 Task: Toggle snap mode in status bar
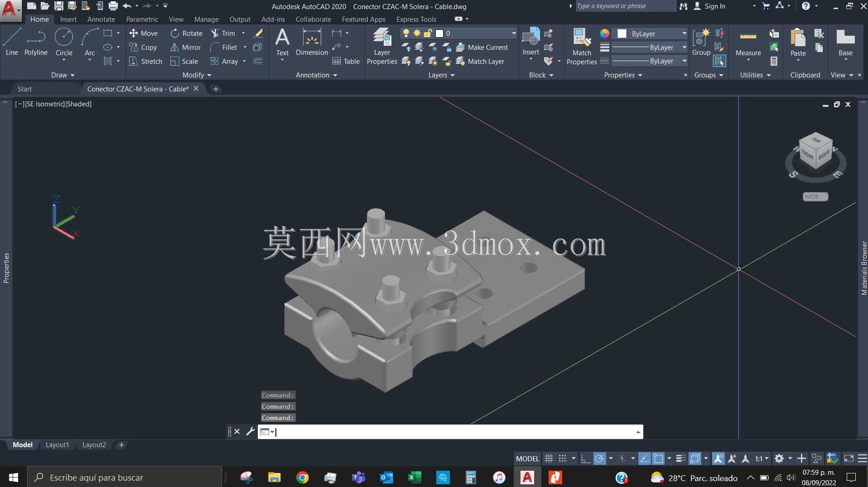click(562, 458)
